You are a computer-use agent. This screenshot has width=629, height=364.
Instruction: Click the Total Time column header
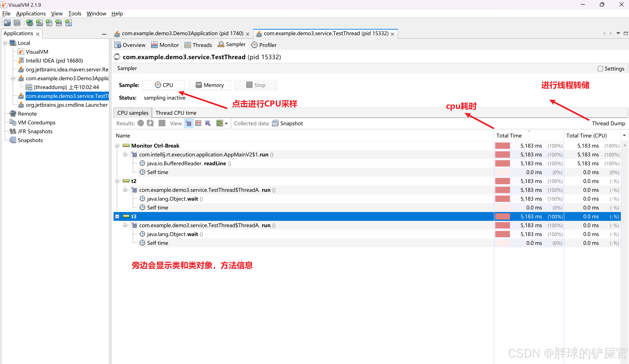coord(509,135)
